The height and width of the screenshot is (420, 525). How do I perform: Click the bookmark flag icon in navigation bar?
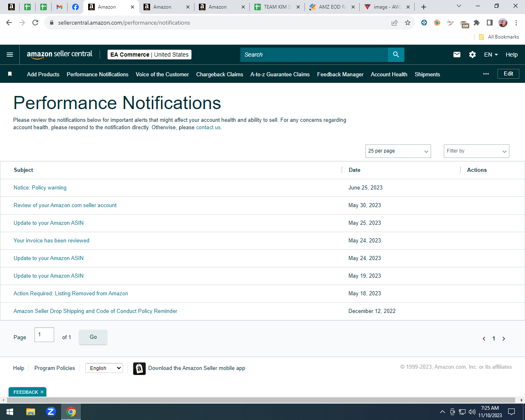pos(10,74)
